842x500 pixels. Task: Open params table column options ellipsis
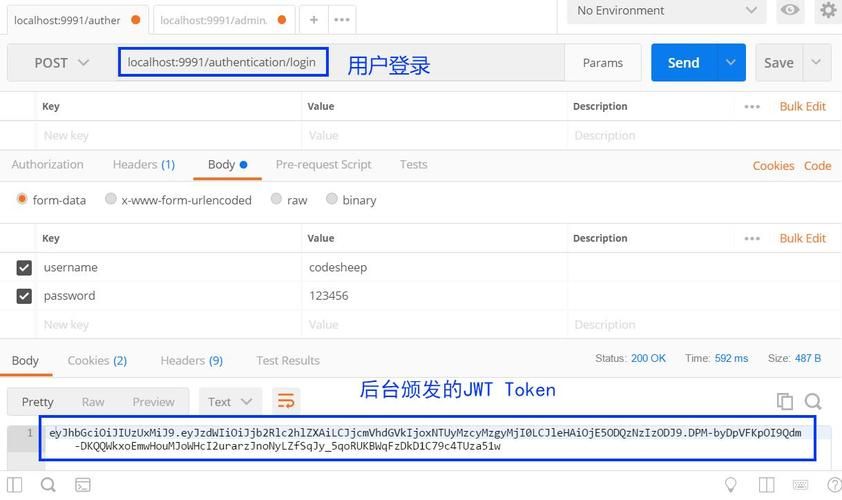coord(752,106)
